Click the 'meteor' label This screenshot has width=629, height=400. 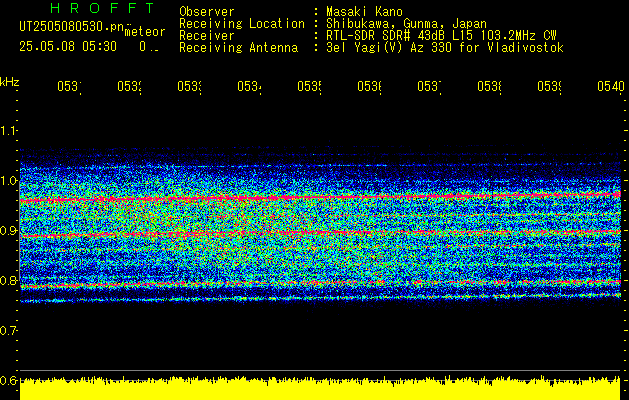click(145, 32)
